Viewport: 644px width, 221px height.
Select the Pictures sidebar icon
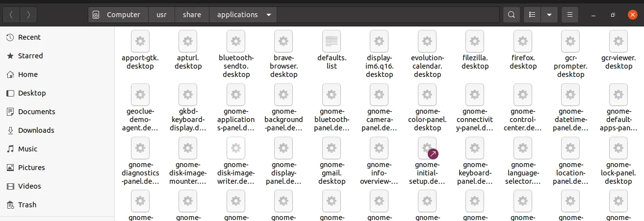(10, 168)
